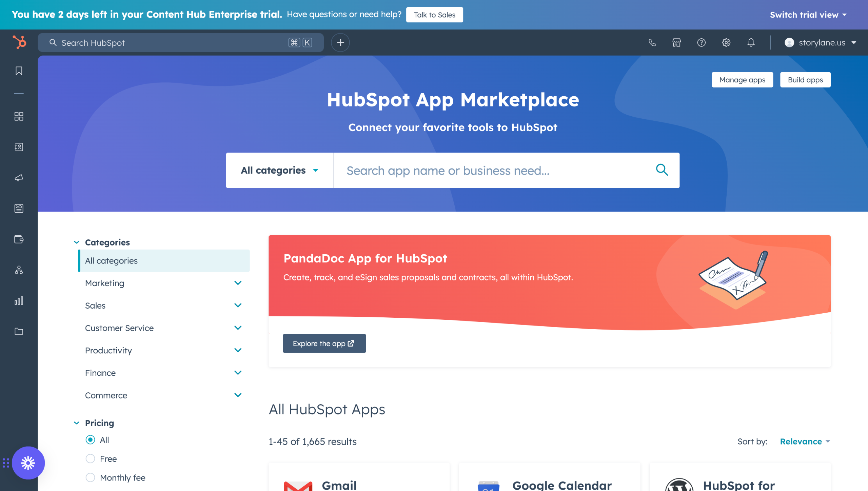The width and height of the screenshot is (868, 491).
Task: Select the All pricing radio button
Action: [90, 440]
